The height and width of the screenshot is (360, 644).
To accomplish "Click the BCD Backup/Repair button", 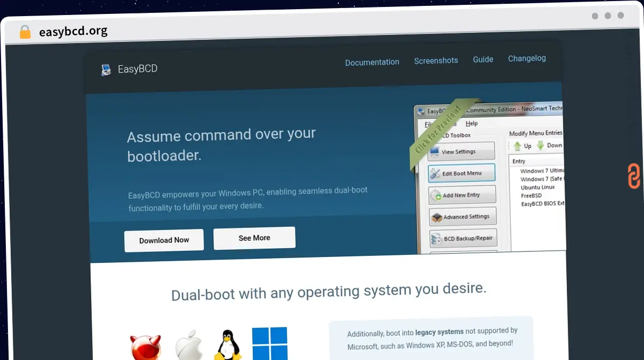I will point(463,238).
